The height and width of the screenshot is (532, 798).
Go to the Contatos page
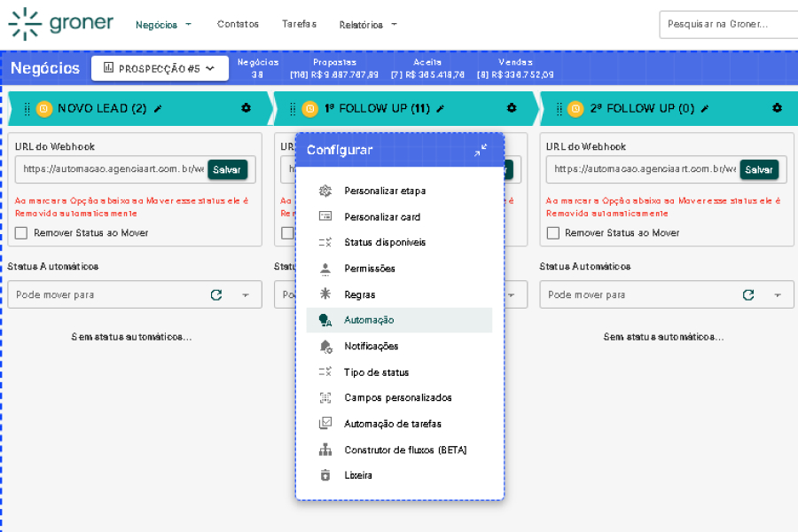coord(238,25)
